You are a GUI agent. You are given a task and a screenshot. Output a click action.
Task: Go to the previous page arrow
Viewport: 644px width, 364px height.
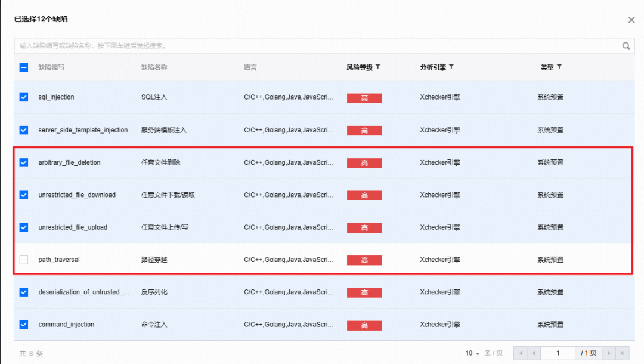click(x=534, y=353)
